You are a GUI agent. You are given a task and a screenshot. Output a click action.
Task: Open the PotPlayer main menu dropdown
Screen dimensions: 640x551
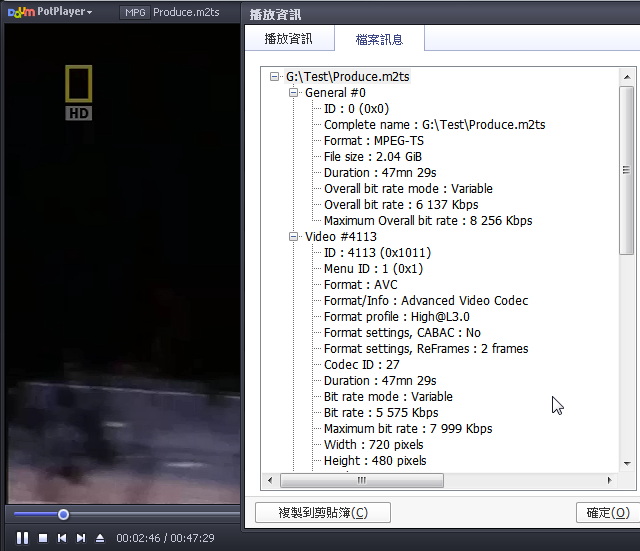click(50, 12)
